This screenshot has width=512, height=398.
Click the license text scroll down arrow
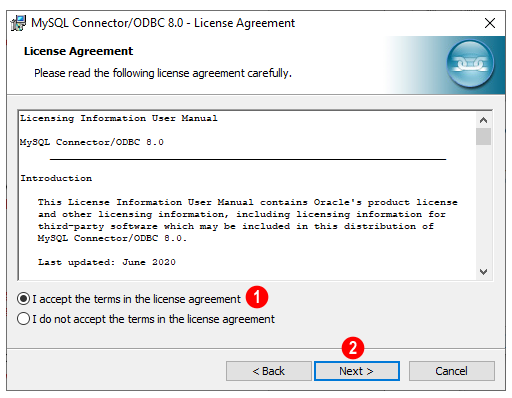click(483, 271)
